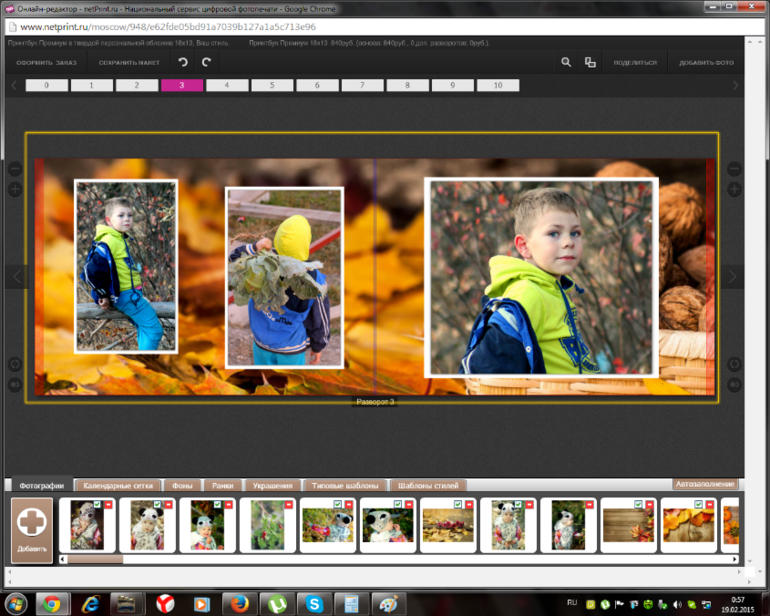The image size is (770, 616).
Task: Click the preview windows icon beside magnifier
Action: click(x=590, y=62)
